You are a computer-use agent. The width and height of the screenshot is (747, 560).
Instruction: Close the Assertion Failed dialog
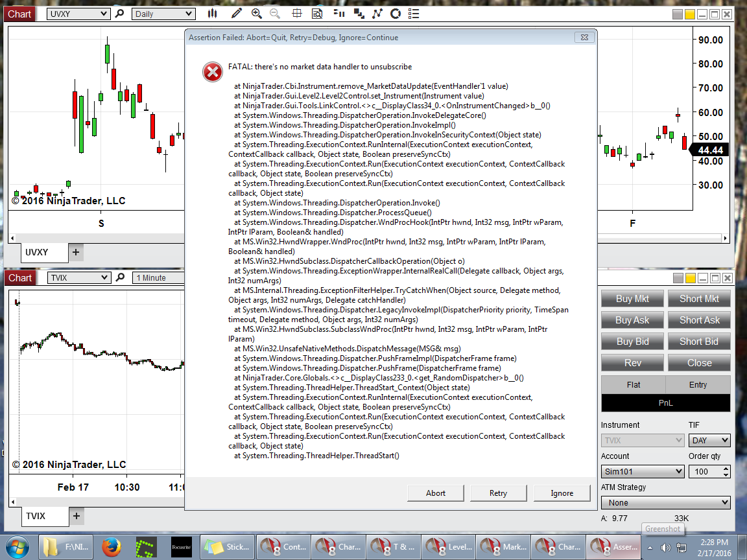click(584, 37)
